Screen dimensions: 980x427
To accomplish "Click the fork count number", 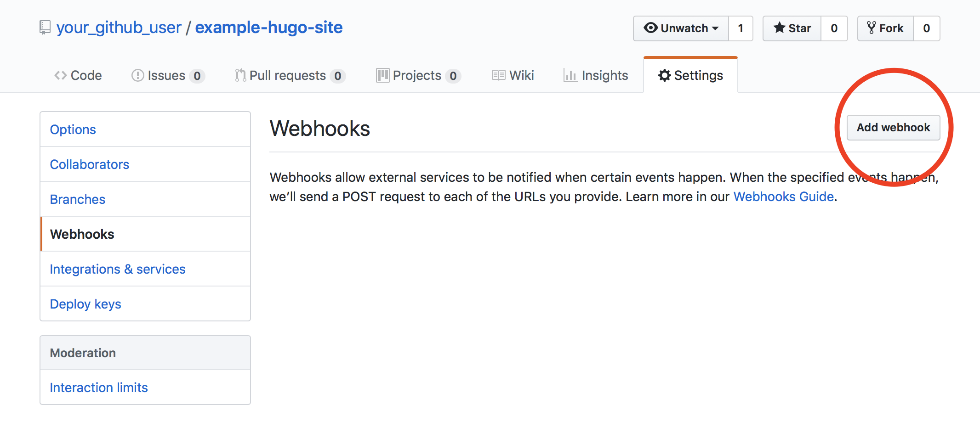I will (927, 28).
